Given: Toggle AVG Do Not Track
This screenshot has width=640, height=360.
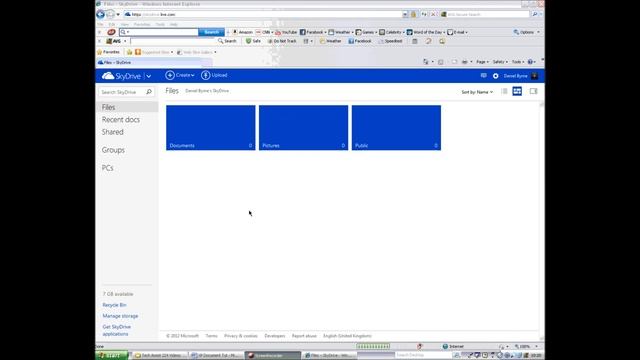Looking at the screenshot, I should coord(282,41).
